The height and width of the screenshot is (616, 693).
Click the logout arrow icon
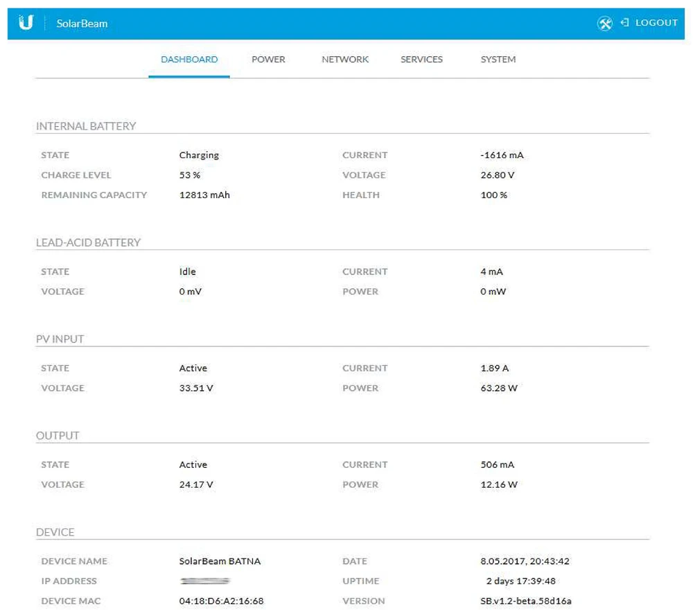624,23
